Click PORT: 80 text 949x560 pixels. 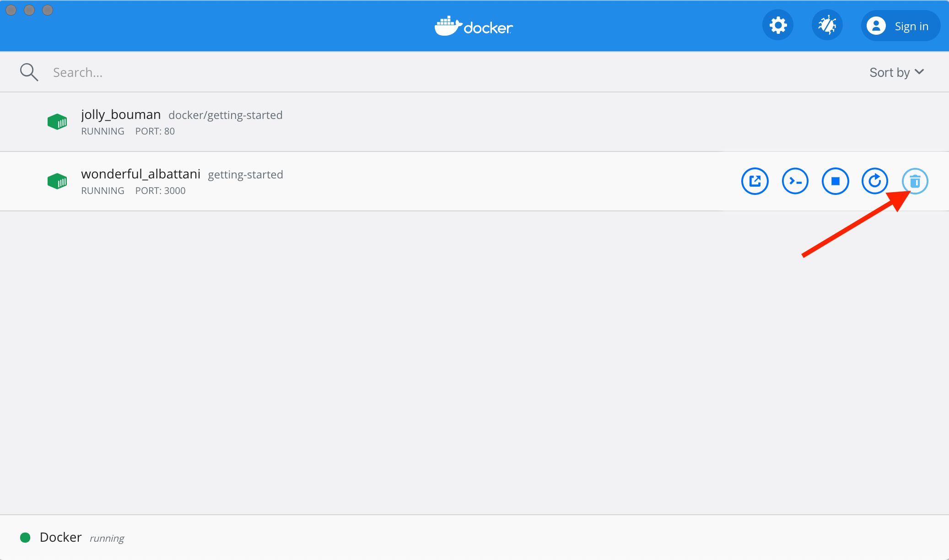coord(155,131)
